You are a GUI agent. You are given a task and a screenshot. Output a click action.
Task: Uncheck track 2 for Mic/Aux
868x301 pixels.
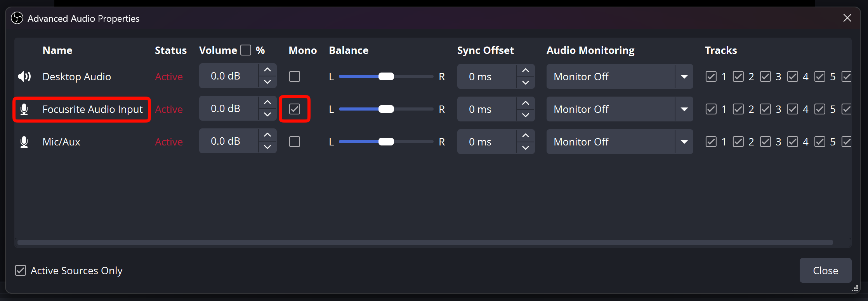(738, 142)
